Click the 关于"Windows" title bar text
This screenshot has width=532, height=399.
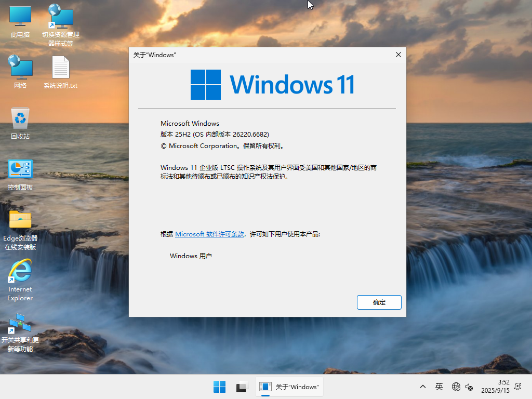[154, 55]
